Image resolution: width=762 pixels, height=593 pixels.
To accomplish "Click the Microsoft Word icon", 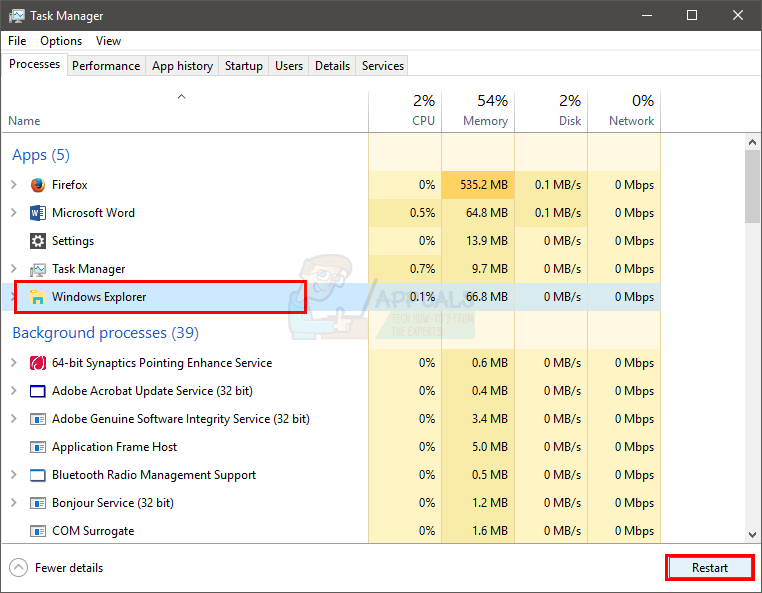I will 38,213.
